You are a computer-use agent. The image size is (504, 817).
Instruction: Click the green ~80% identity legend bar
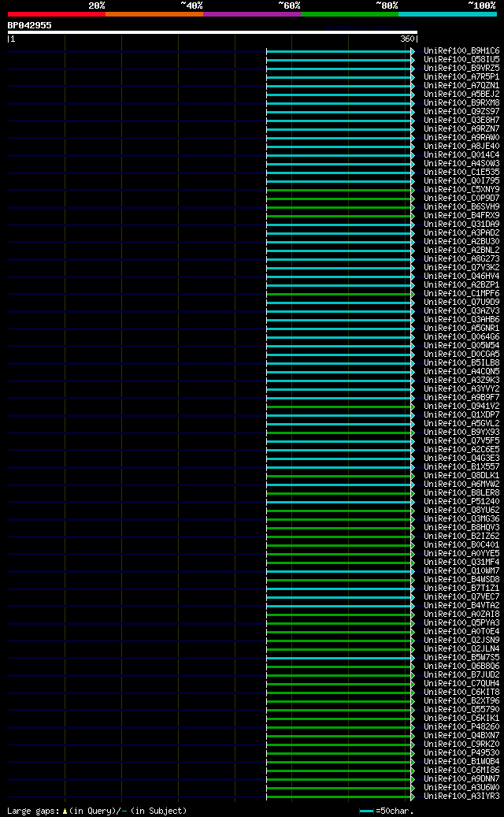(x=350, y=14)
